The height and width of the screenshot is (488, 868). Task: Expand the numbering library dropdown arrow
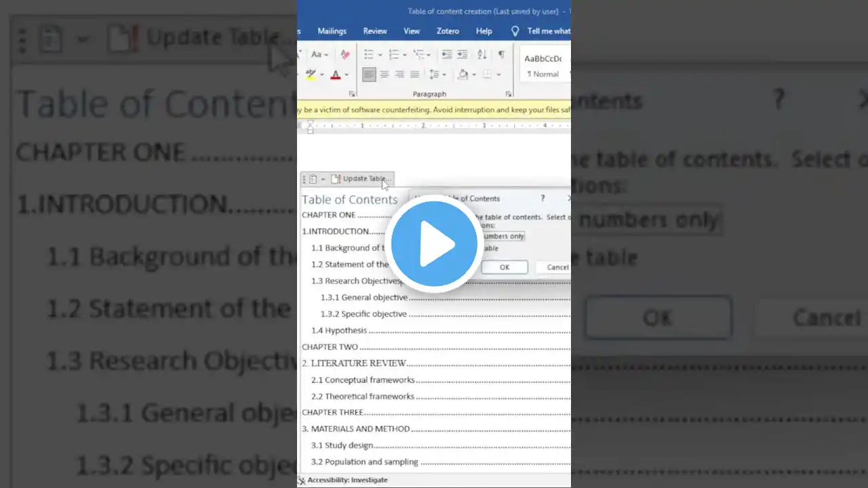[404, 54]
